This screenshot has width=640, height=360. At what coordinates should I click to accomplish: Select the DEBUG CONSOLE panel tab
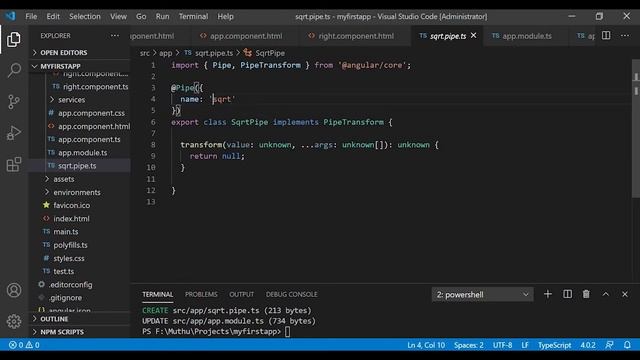click(x=291, y=294)
